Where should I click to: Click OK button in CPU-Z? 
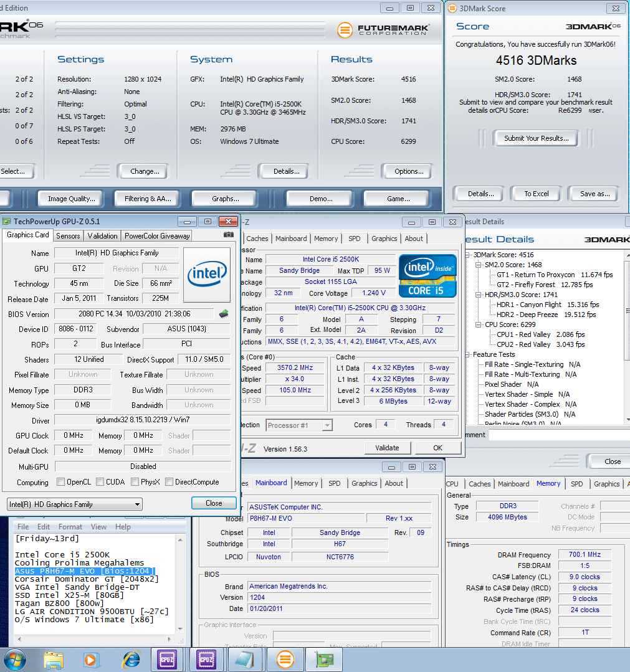coord(437,447)
